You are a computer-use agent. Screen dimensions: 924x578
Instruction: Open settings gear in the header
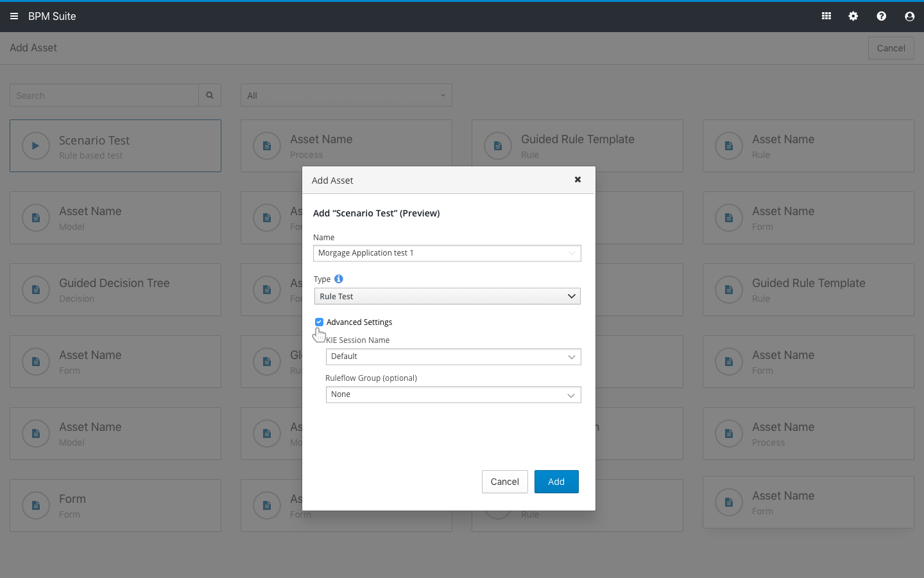pyautogui.click(x=853, y=16)
